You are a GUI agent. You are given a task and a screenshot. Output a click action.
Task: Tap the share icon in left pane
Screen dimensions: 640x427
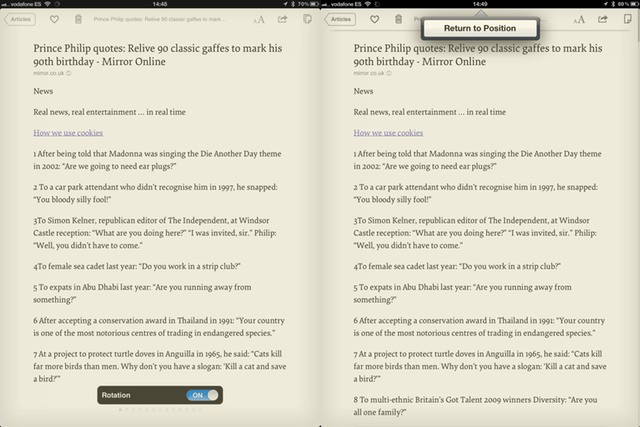(283, 19)
